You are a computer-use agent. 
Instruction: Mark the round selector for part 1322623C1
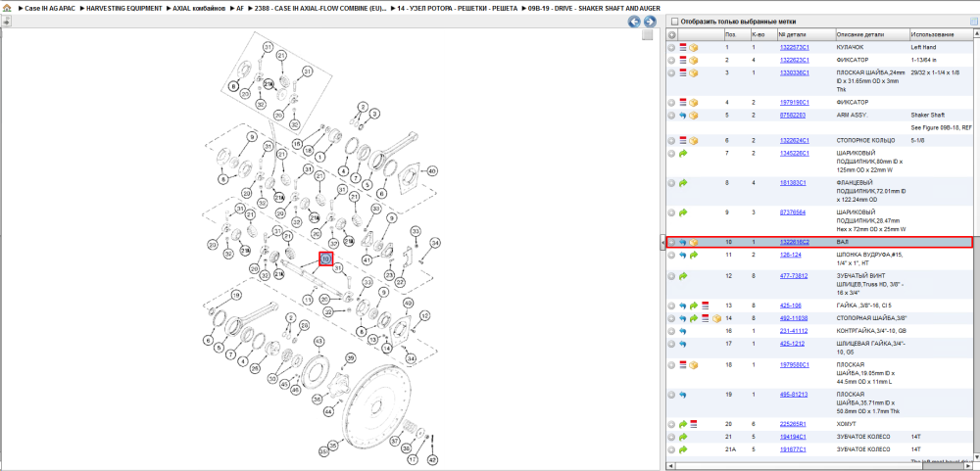coord(671,60)
